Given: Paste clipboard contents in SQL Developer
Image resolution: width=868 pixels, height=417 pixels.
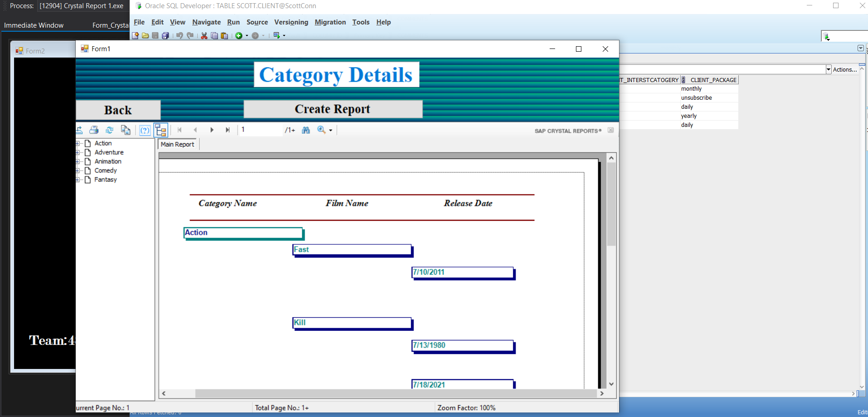Looking at the screenshot, I should pos(224,35).
